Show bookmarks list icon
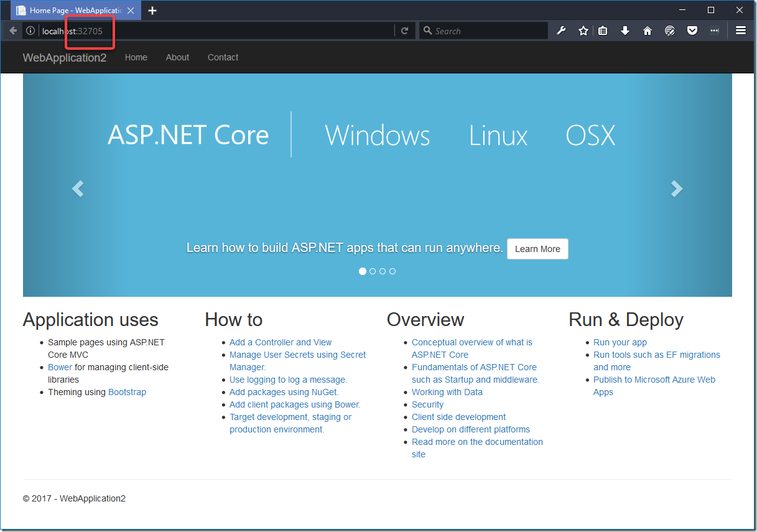Screen dimensions: 757x532 603,30
